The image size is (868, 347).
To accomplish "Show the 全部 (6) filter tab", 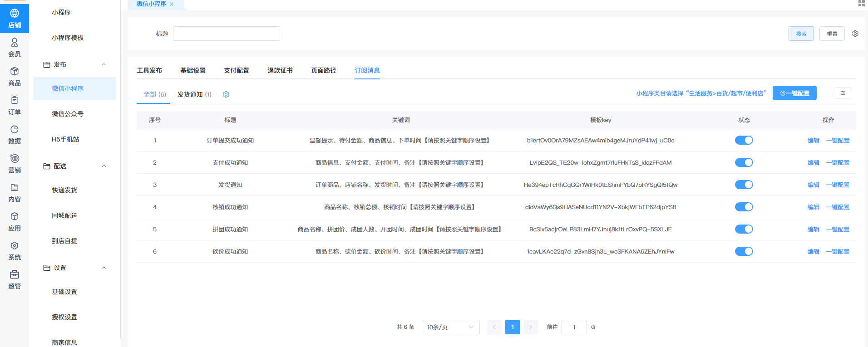I will click(x=155, y=94).
